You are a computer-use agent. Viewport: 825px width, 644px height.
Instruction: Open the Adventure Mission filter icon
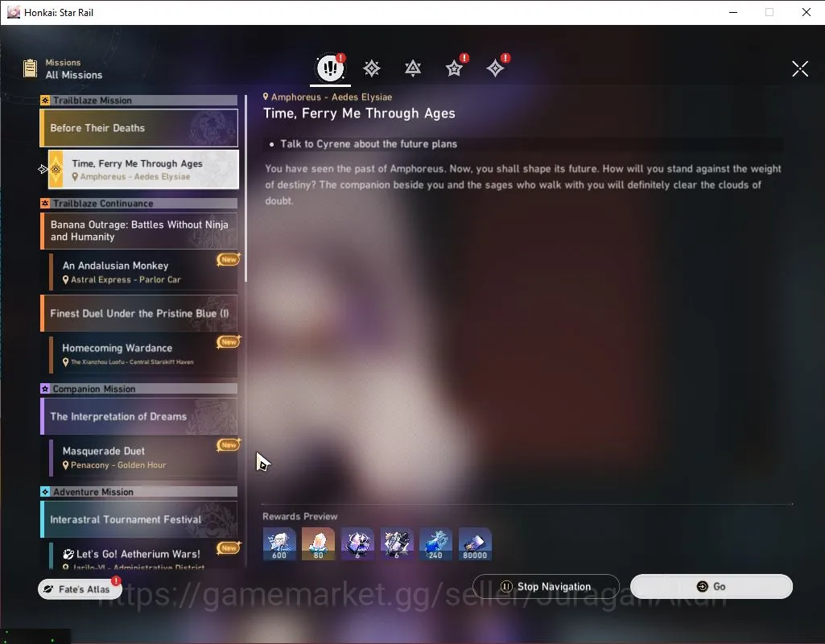495,68
